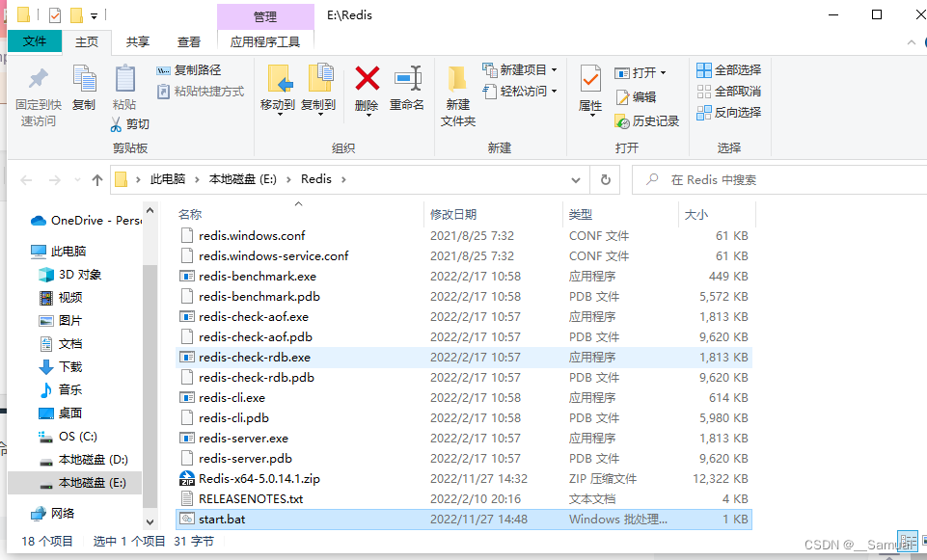Click Select all (全部选择)
The height and width of the screenshot is (560, 927).
click(729, 70)
